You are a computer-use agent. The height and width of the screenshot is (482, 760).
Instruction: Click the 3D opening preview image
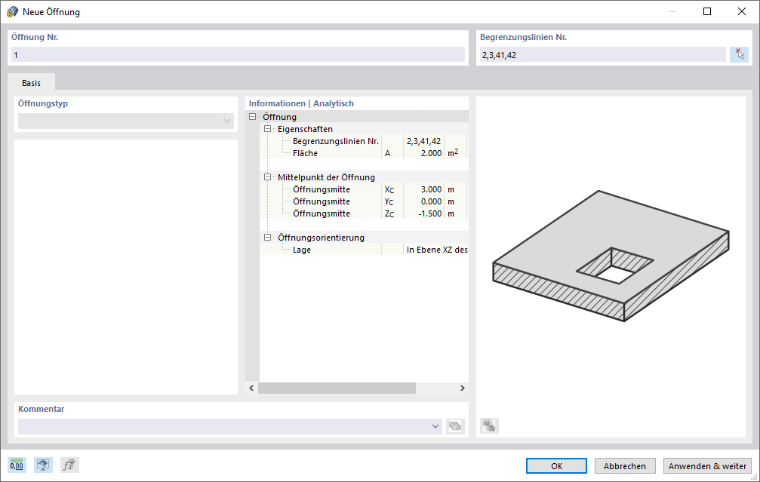pyautogui.click(x=611, y=256)
